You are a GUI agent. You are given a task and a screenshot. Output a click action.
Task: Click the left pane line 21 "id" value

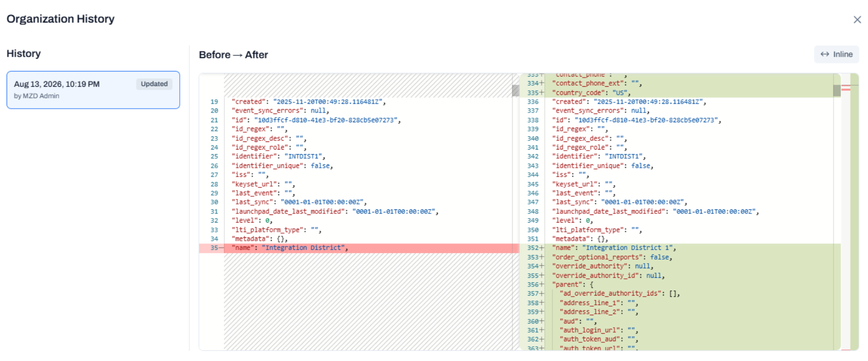pyautogui.click(x=325, y=120)
